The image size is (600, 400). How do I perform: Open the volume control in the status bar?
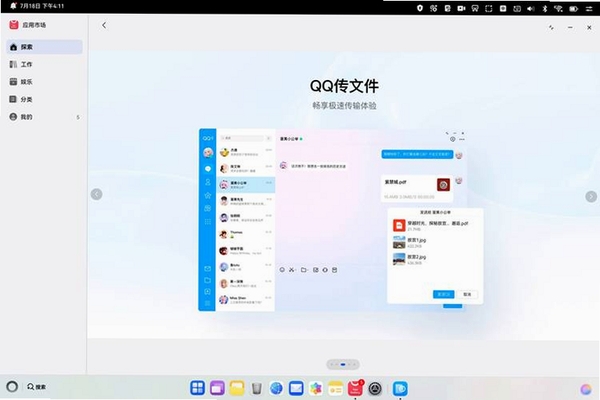tap(530, 8)
